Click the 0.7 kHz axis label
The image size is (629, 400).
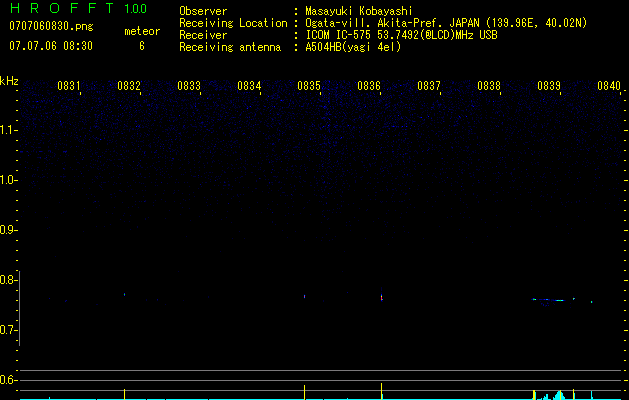coord(7,330)
